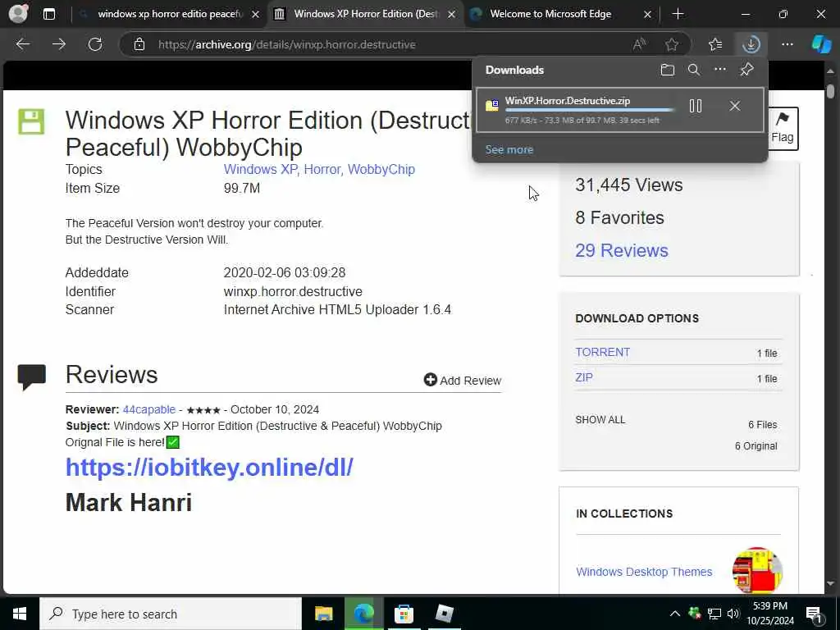The width and height of the screenshot is (840, 630).
Task: Reload the archive.org page
Action: coord(95,44)
